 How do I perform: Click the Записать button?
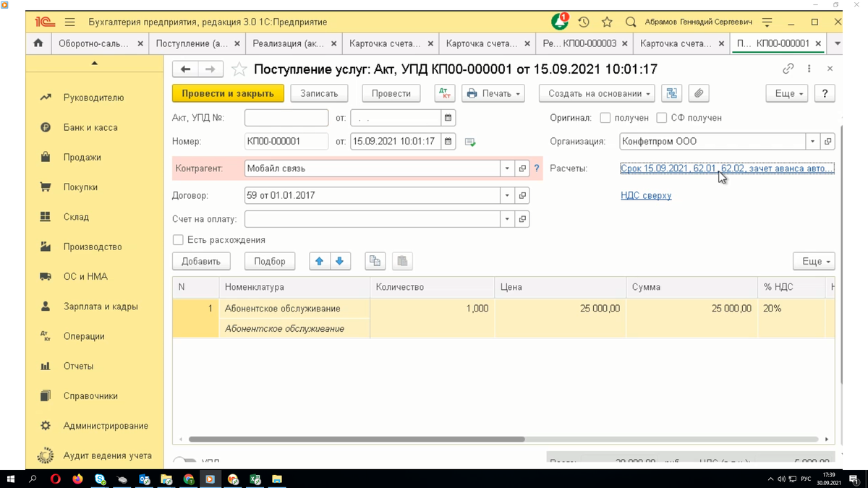pos(319,93)
